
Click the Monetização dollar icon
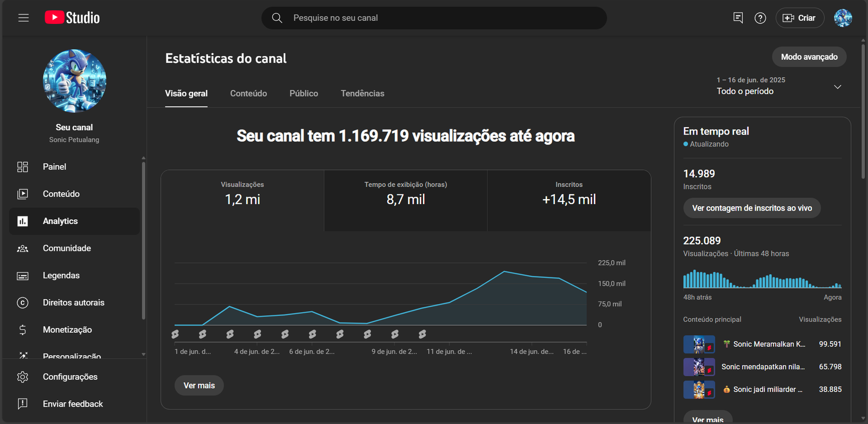click(22, 330)
